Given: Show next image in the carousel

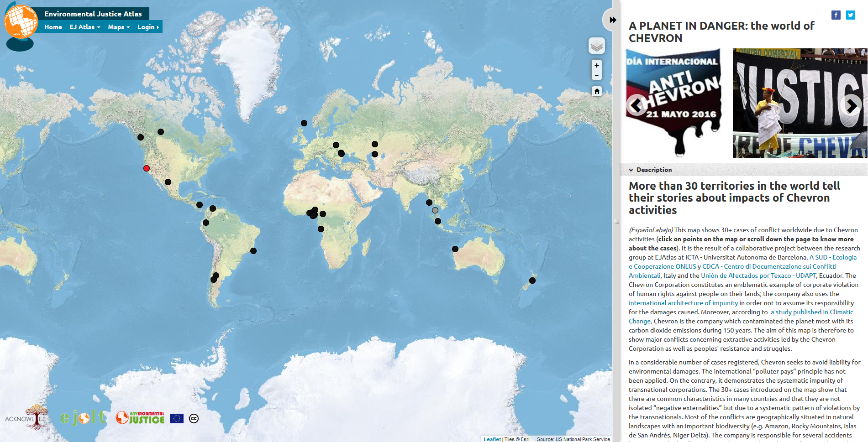Looking at the screenshot, I should 851,105.
